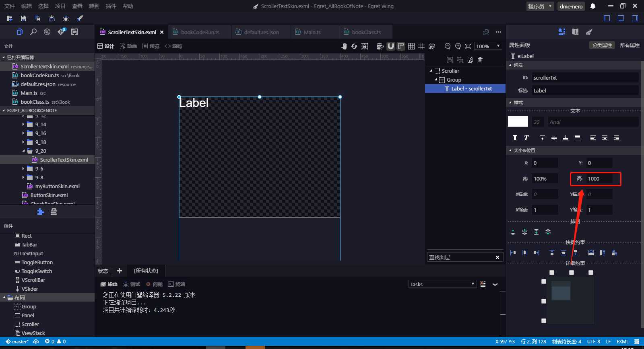Open the 插件 menu
Image resolution: width=644 pixels, height=349 pixels.
point(111,6)
